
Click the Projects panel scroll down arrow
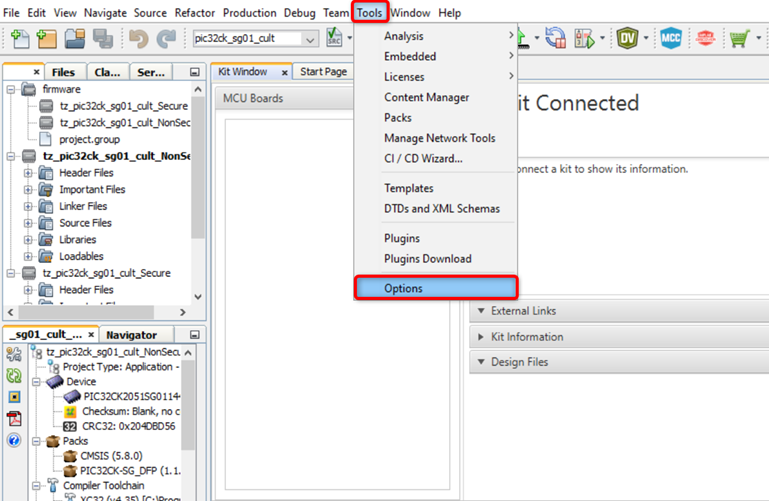point(198,297)
